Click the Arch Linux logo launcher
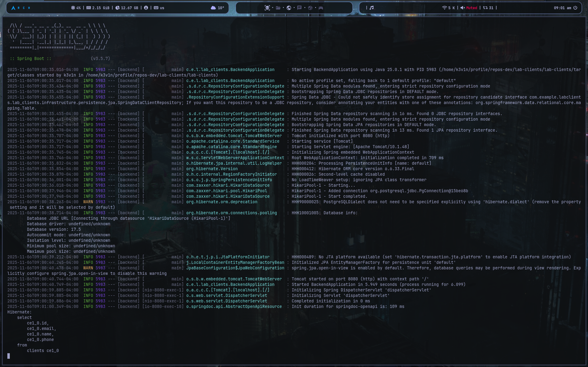This screenshot has width=588, height=367. pyautogui.click(x=13, y=8)
